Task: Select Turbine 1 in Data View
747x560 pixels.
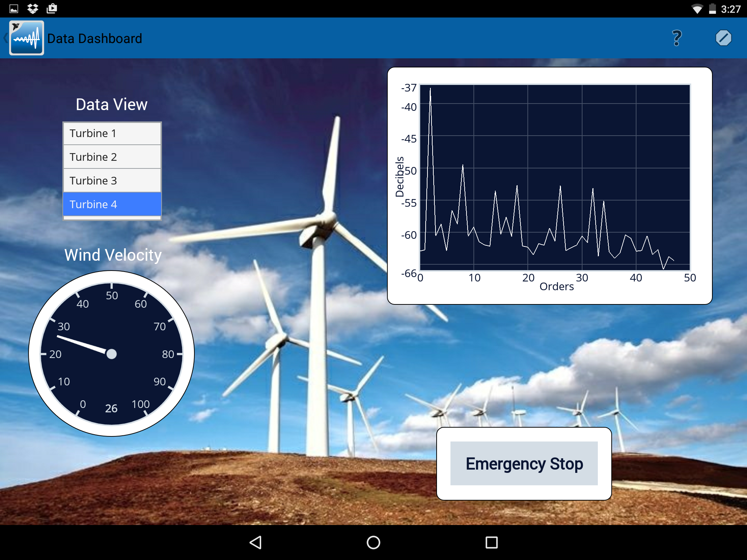Action: (112, 133)
